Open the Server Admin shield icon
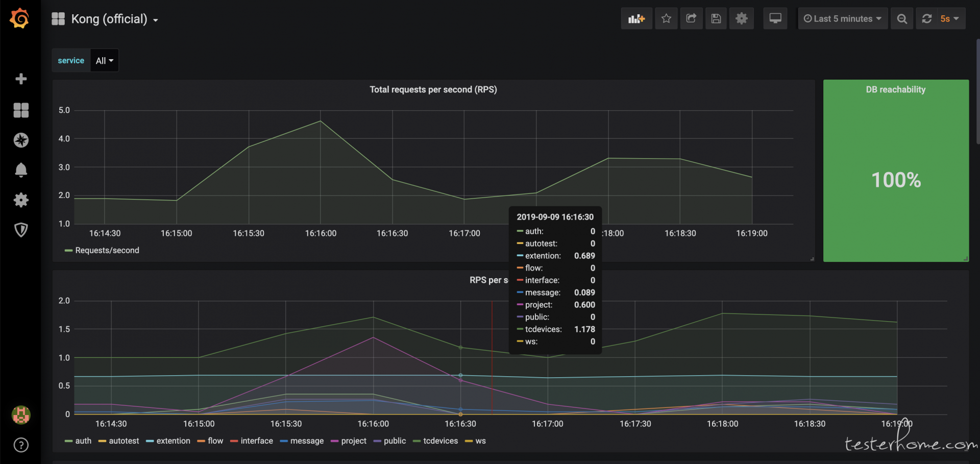The width and height of the screenshot is (980, 464). (x=21, y=230)
